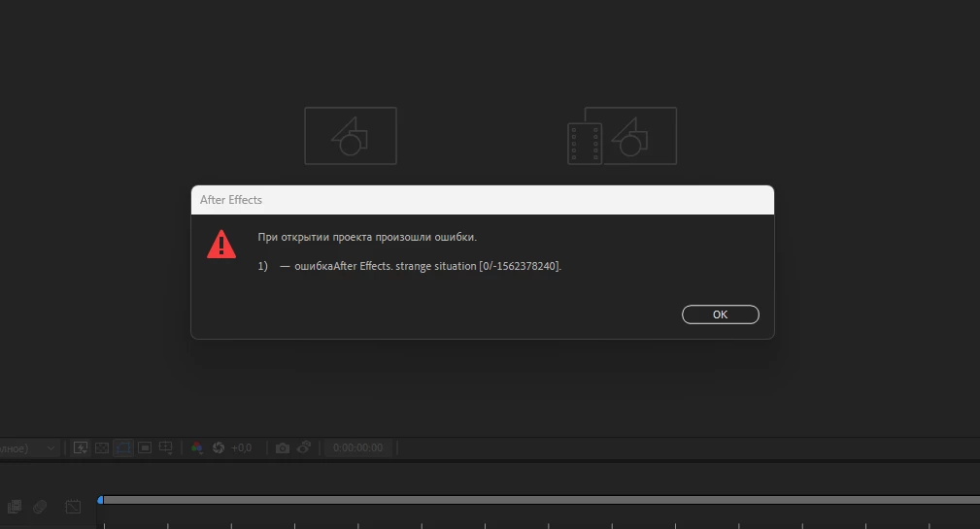The width and height of the screenshot is (980, 529).
Task: Click the 'При открытии проекта произошли ошибки.' message
Action: tap(367, 238)
